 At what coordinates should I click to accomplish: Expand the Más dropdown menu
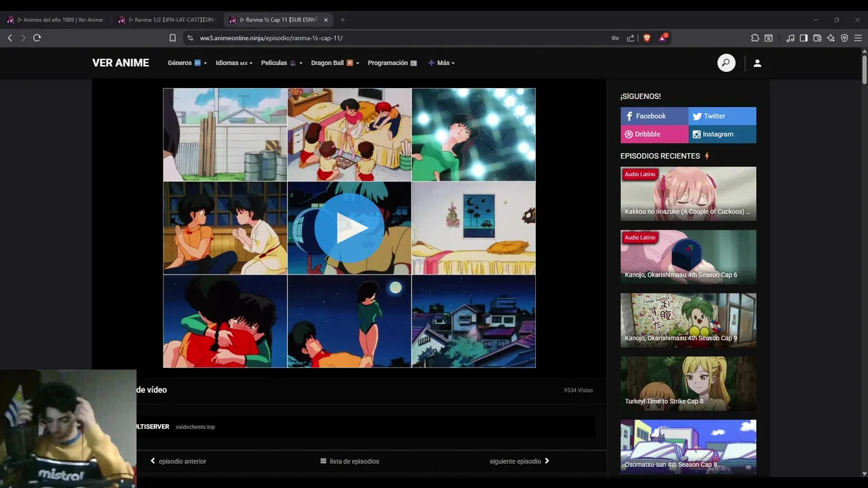pyautogui.click(x=441, y=63)
